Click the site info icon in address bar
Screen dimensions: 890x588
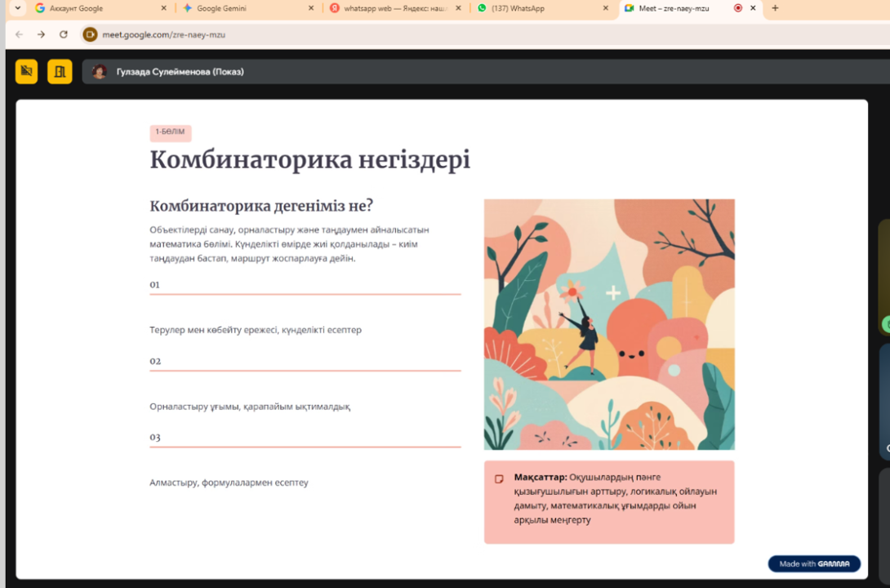90,35
